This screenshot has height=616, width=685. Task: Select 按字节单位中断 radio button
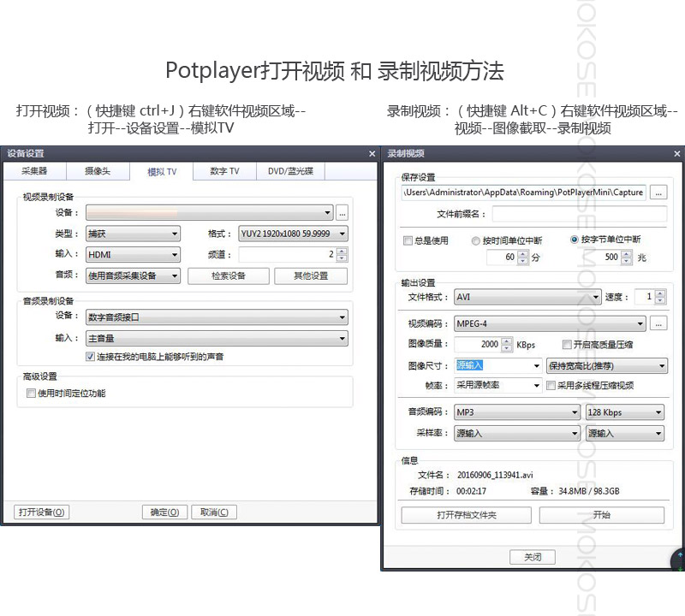(575, 240)
